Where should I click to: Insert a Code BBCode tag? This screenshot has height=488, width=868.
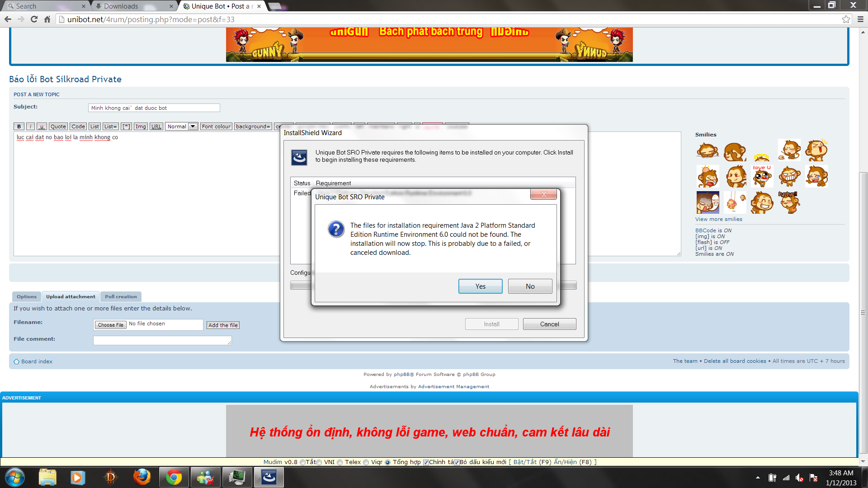coord(78,127)
